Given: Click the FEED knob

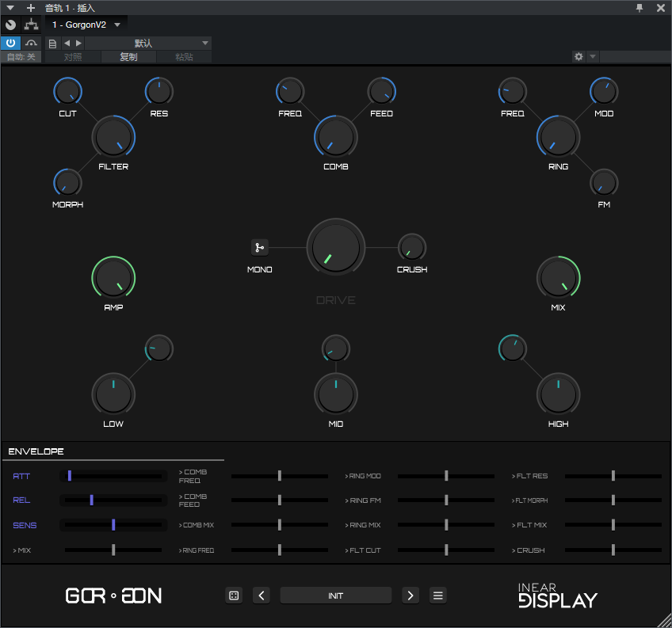Looking at the screenshot, I should 381,91.
